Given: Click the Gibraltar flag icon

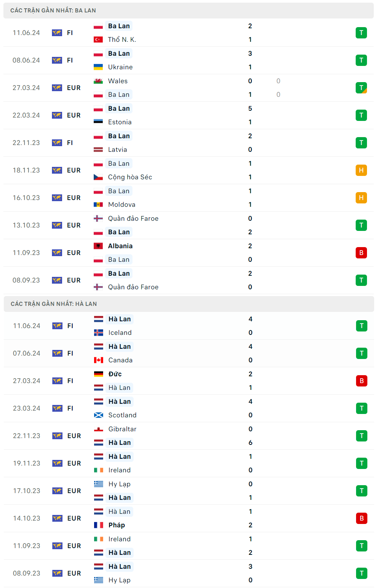Looking at the screenshot, I should click(99, 429).
